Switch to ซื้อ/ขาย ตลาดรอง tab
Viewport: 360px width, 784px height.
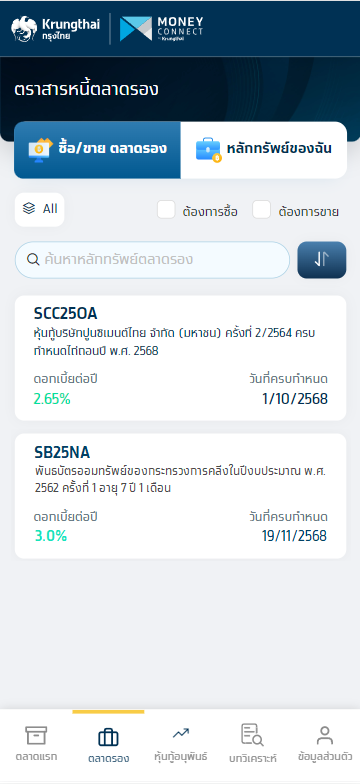[98, 150]
